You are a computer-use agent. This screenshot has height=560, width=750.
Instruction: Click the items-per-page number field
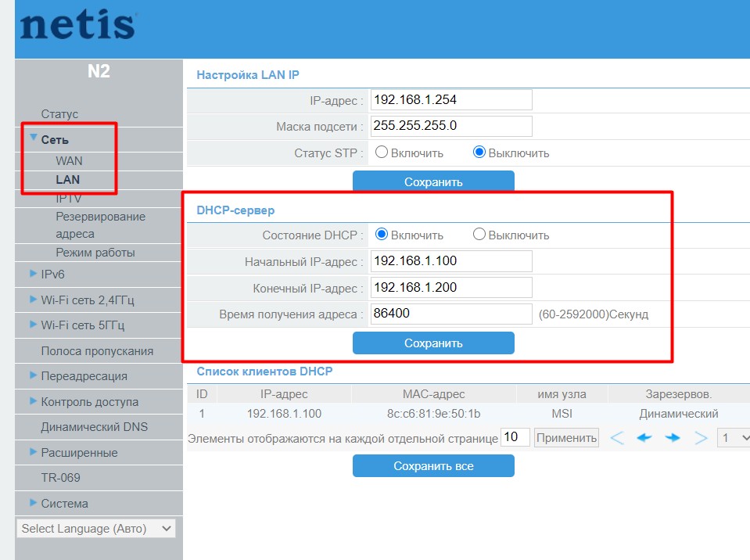coord(515,437)
